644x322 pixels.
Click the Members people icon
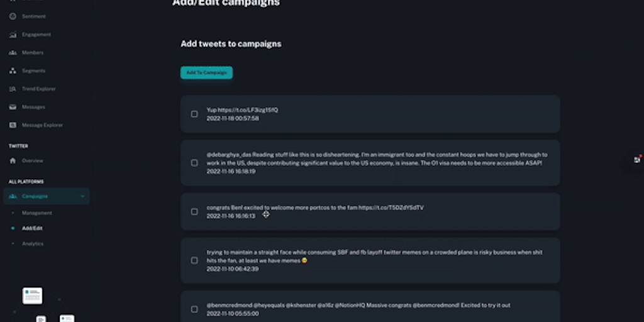(x=13, y=53)
